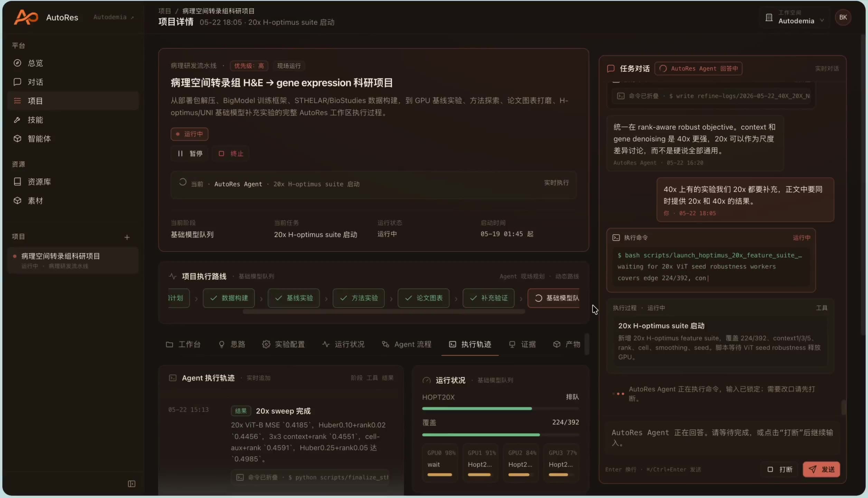This screenshot has width=868, height=498.
Task: Switch to the Agent 流程 tab
Action: [x=407, y=344]
